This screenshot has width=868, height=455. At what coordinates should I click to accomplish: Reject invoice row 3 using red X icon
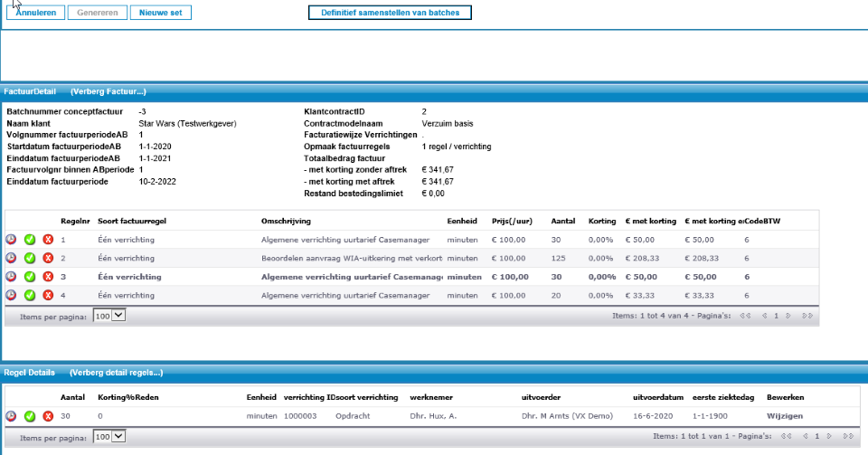click(48, 277)
